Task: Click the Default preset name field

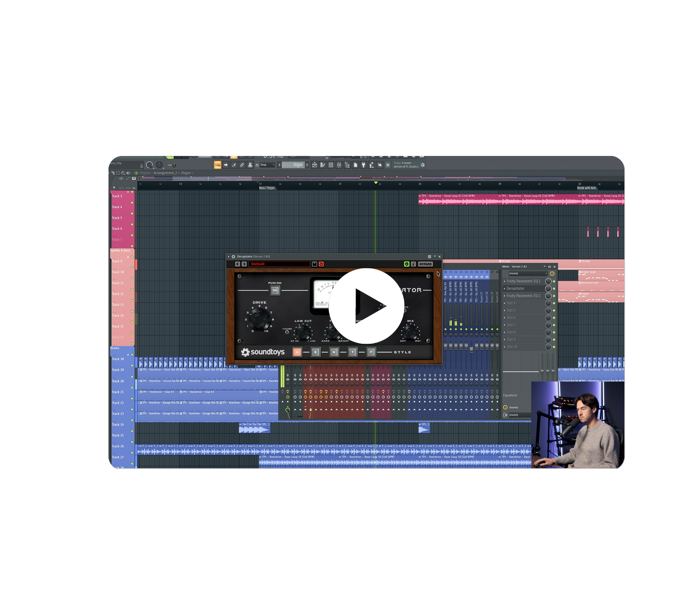Action: (x=279, y=264)
